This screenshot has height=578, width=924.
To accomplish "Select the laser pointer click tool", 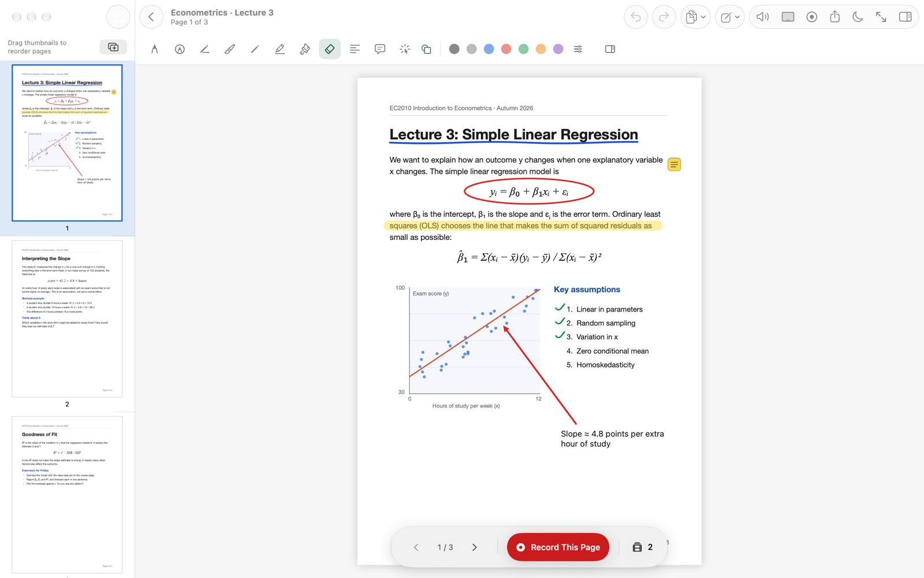I will coord(405,49).
